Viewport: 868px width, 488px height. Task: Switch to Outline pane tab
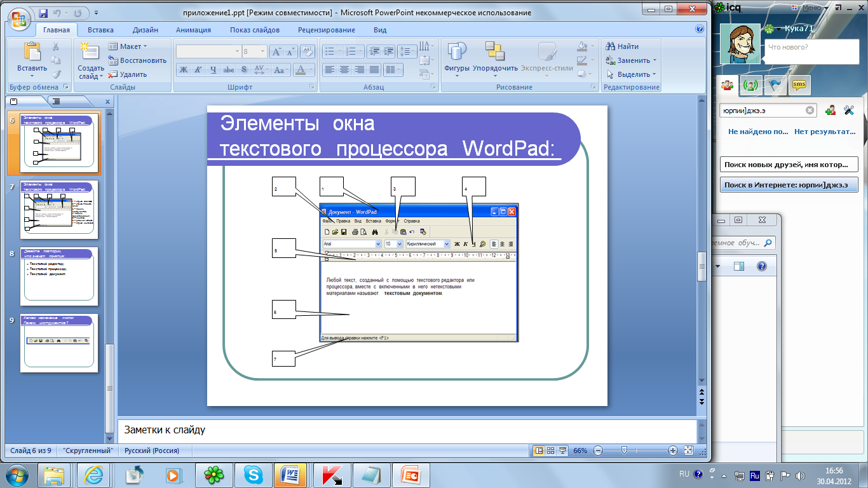pos(55,101)
